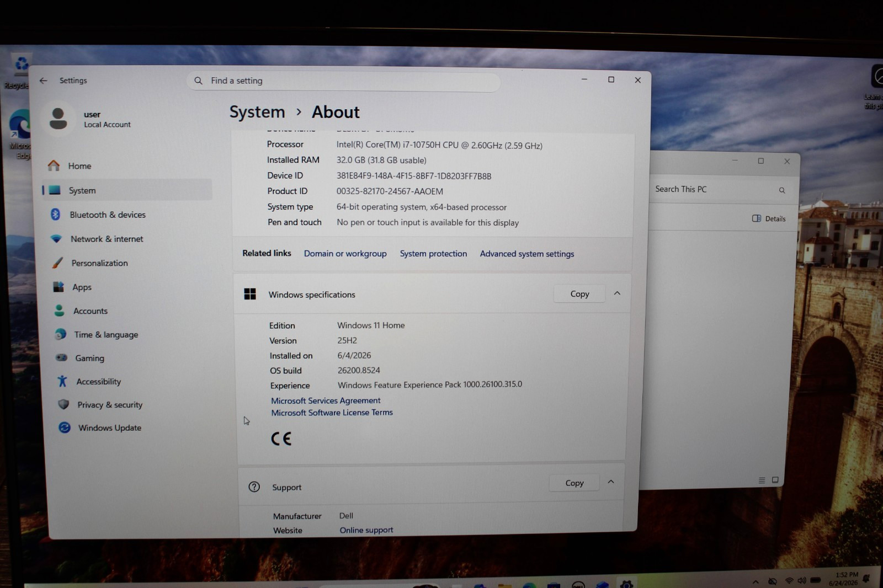Open the Domain or workgroup link
This screenshot has height=588, width=883.
coord(345,254)
